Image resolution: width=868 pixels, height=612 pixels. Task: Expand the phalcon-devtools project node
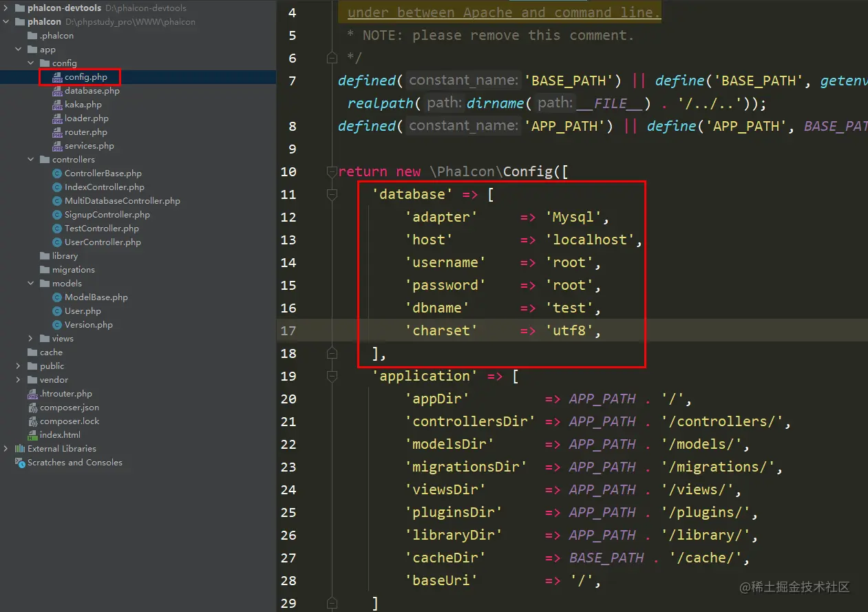point(6,8)
